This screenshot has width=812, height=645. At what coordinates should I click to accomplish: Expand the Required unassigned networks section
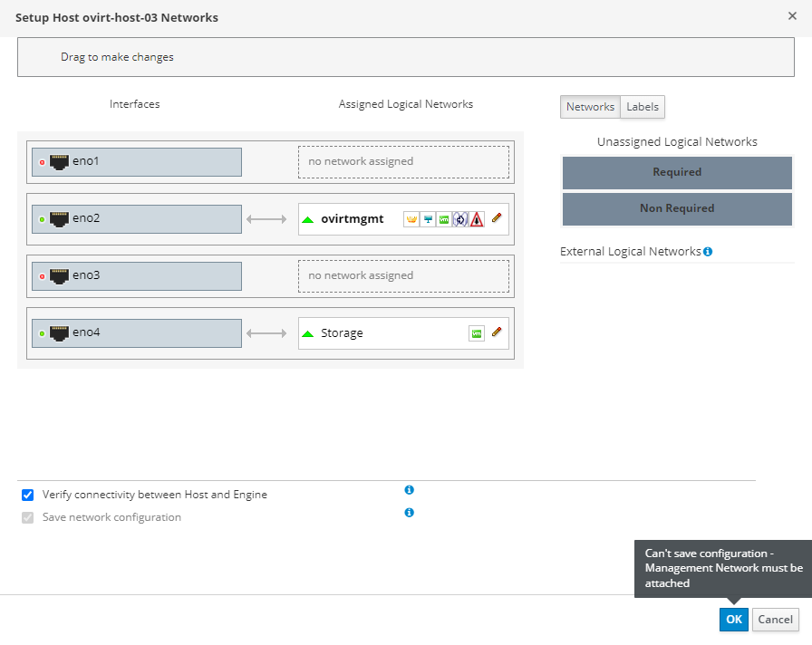tap(677, 172)
